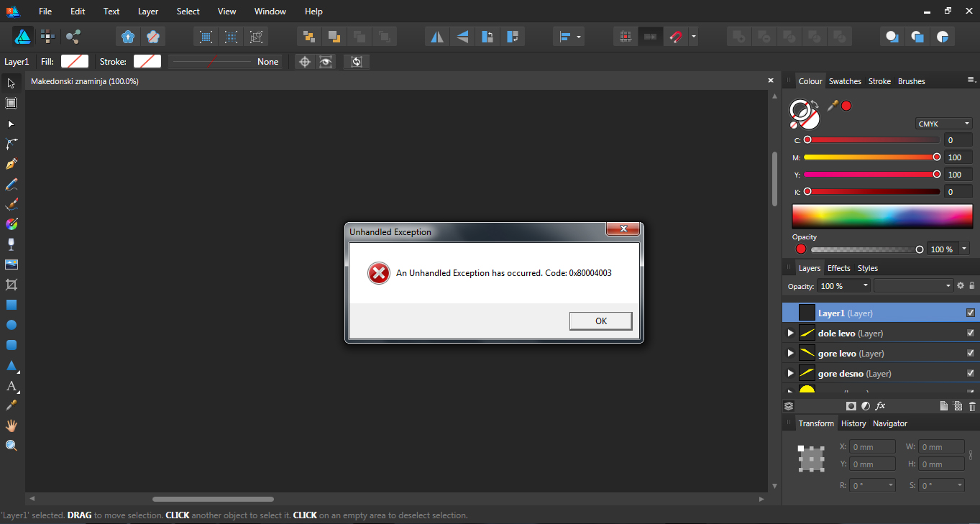Click Flip Vertical in the toolbar
This screenshot has width=980, height=524.
462,37
